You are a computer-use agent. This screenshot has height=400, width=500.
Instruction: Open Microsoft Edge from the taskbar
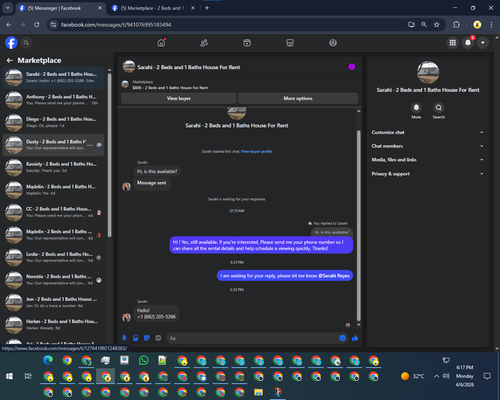click(x=48, y=360)
